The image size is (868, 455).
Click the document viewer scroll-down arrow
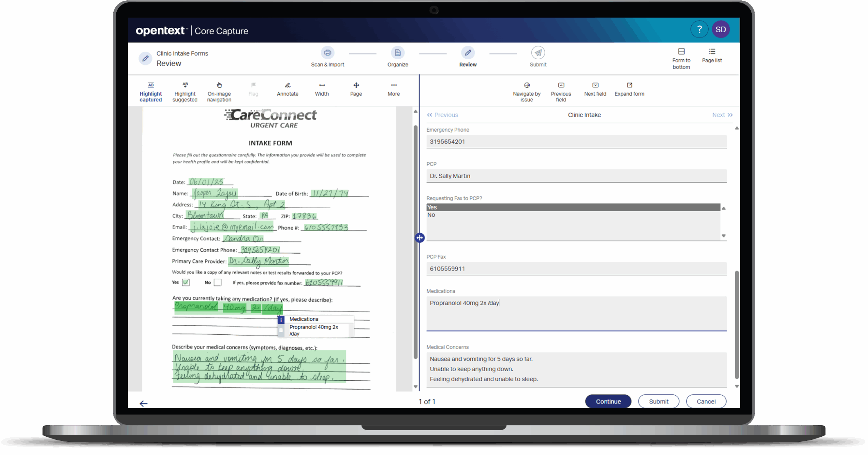[x=415, y=387]
